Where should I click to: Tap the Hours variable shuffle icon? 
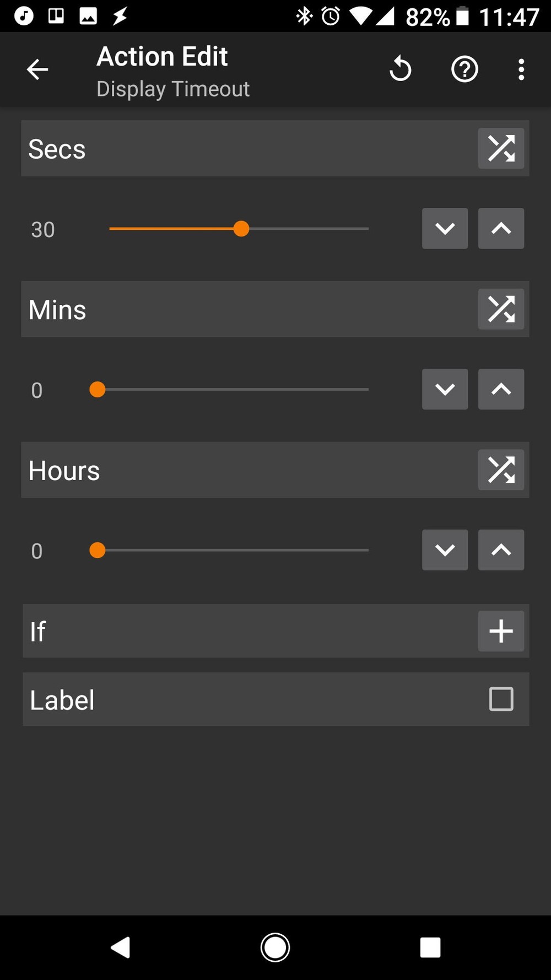tap(501, 470)
